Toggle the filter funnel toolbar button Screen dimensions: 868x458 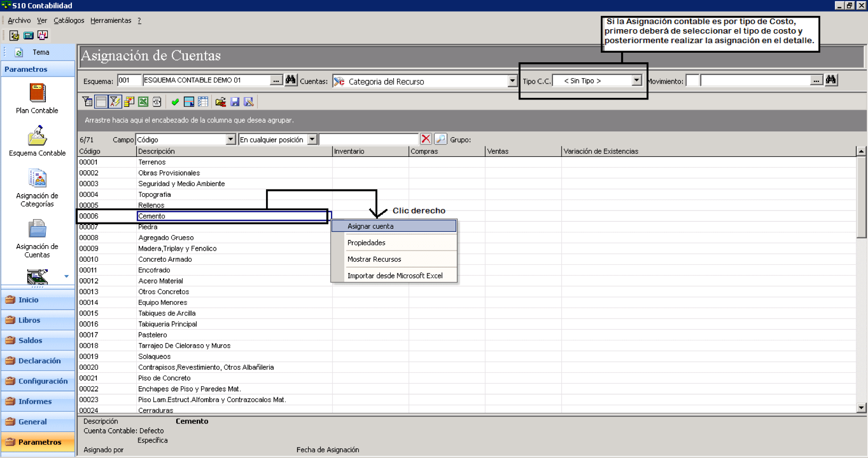(87, 102)
